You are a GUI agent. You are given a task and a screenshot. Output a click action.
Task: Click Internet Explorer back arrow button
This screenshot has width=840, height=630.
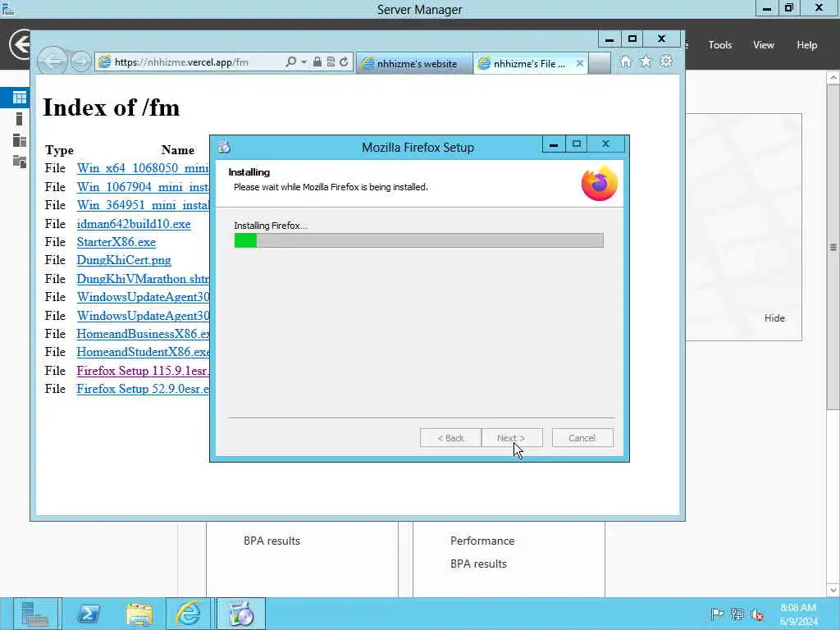pyautogui.click(x=52, y=62)
